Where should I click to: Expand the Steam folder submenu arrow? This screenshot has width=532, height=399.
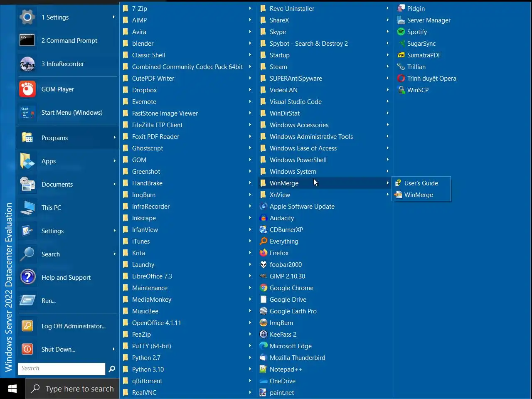pos(387,66)
